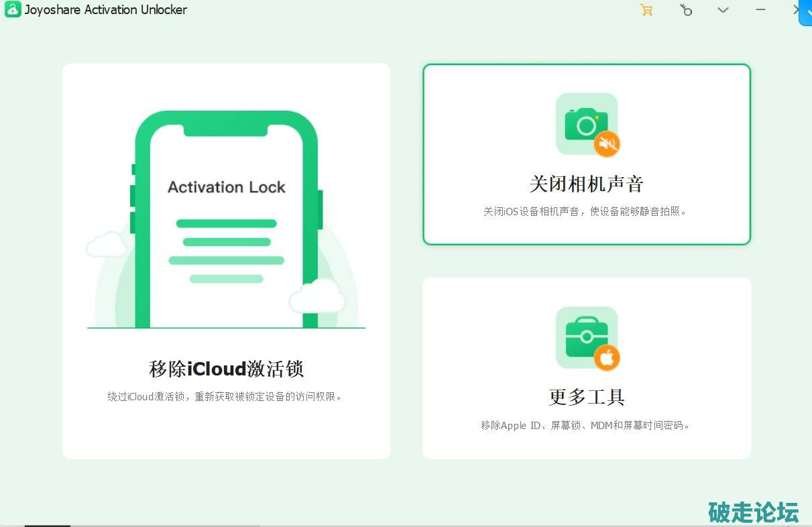The width and height of the screenshot is (812, 527).
Task: Click the 移除Apple ID、屏幕锁 description text
Action: [x=586, y=425]
